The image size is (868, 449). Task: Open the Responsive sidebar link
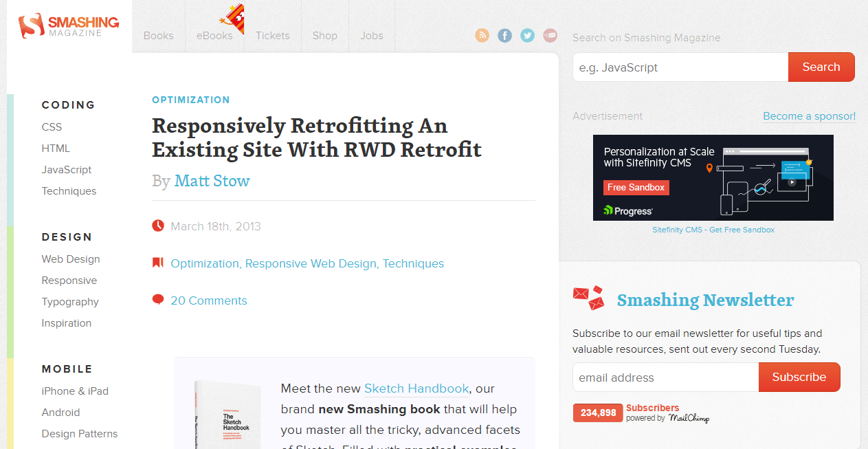tap(69, 281)
